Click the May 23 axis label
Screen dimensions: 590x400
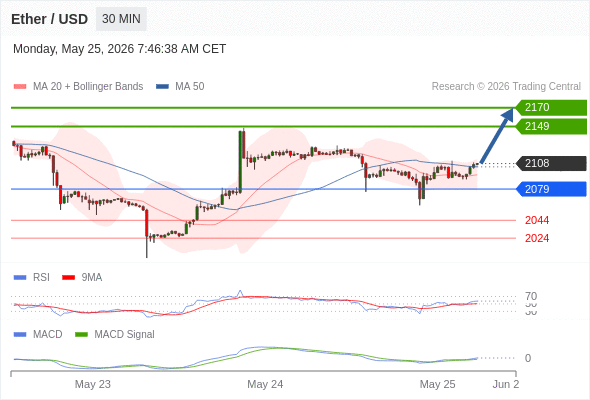coord(93,384)
